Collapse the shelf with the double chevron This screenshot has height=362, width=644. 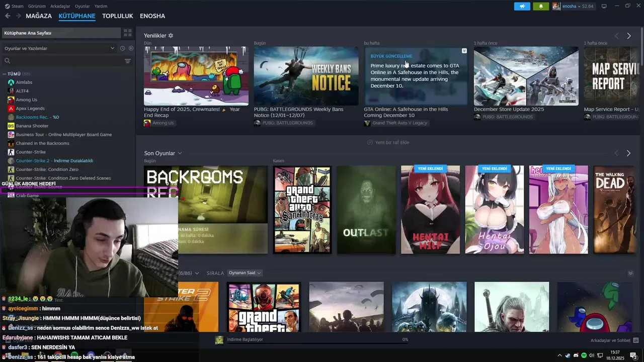630,273
